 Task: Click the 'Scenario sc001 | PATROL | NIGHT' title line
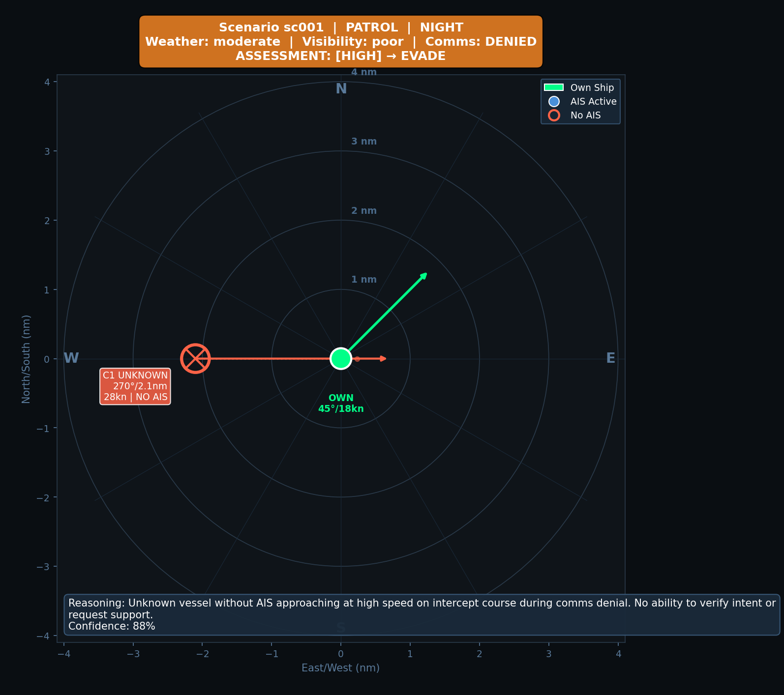341,28
